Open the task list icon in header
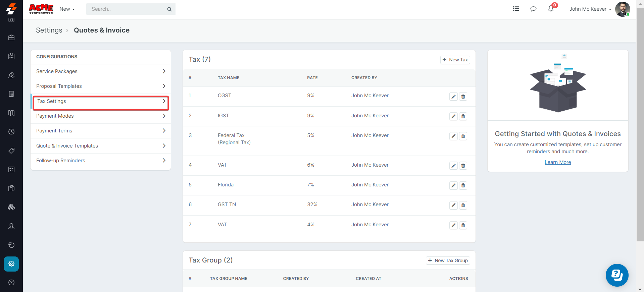The width and height of the screenshot is (644, 292). [x=516, y=9]
